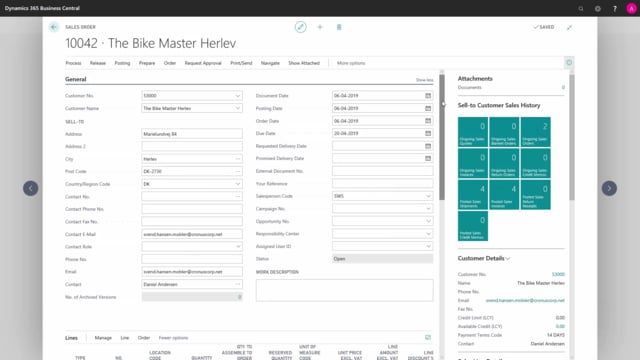Open the Opportunity No. dropdown

pyautogui.click(x=428, y=221)
